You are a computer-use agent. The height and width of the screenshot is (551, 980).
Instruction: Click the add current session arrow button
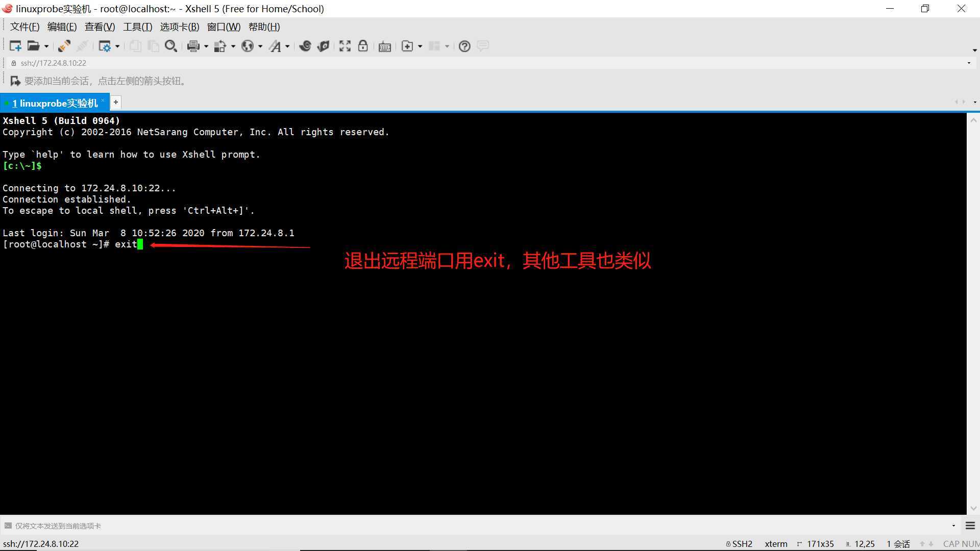tap(15, 81)
